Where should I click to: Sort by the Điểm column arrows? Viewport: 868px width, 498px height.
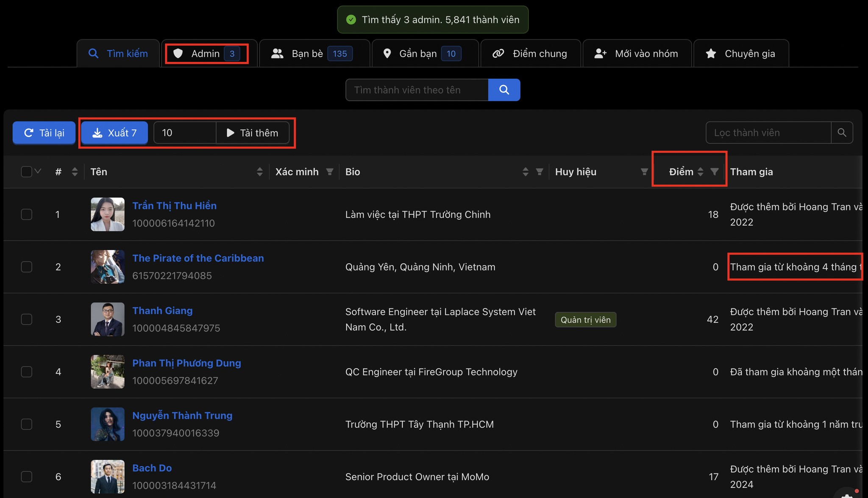tap(700, 172)
